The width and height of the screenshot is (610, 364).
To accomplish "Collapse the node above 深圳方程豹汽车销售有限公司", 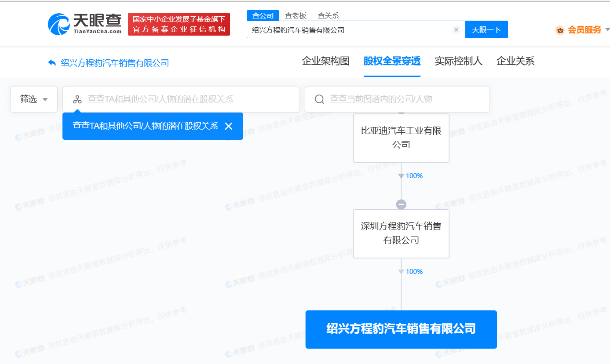I will tap(401, 204).
